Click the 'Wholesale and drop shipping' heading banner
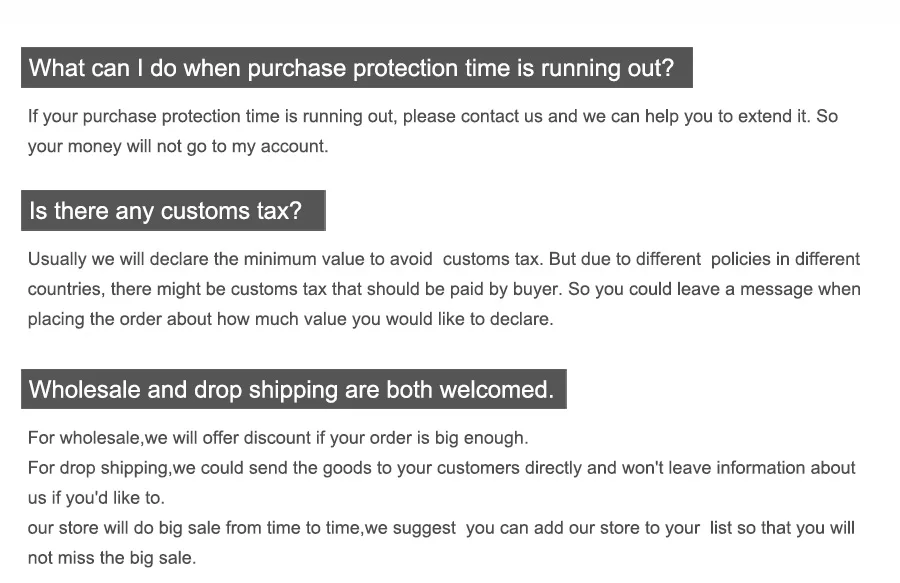The height and width of the screenshot is (583, 900). 294,389
